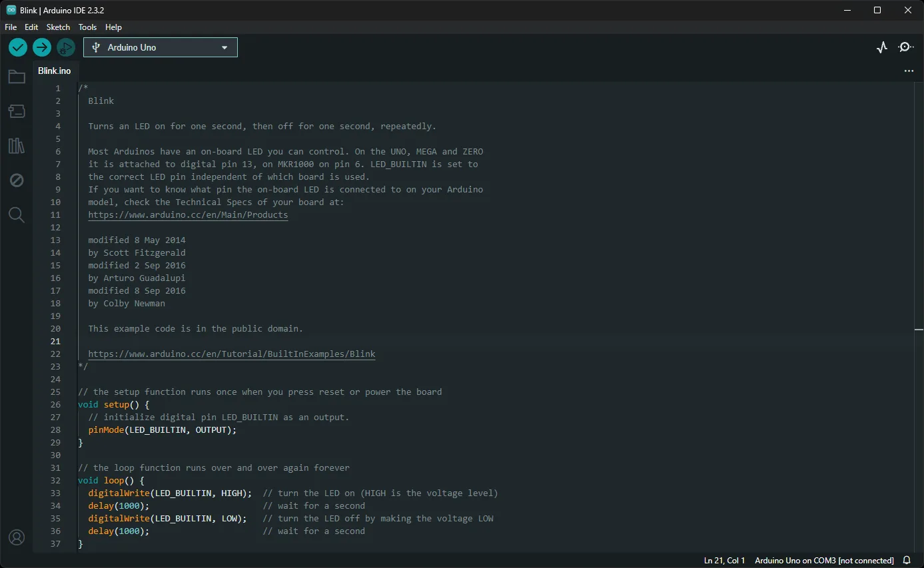This screenshot has height=568, width=924.
Task: Click the Verify checkmark button
Action: pyautogui.click(x=18, y=47)
